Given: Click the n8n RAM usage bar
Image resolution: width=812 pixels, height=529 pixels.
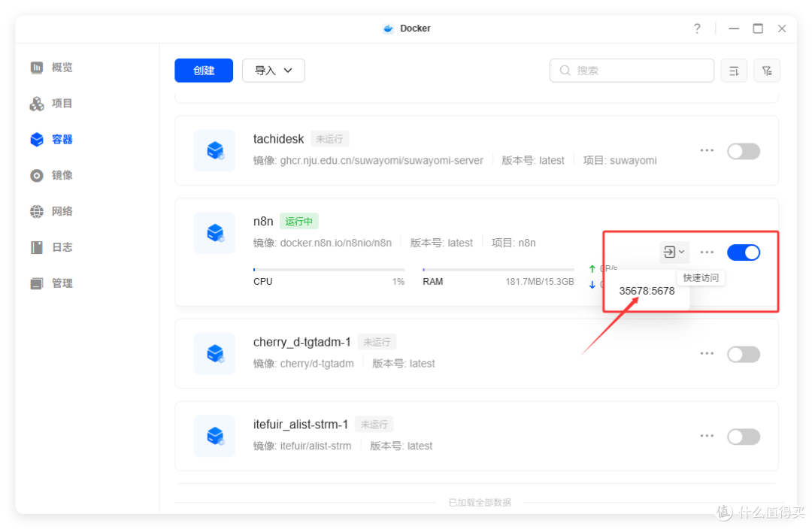Looking at the screenshot, I should (x=498, y=270).
